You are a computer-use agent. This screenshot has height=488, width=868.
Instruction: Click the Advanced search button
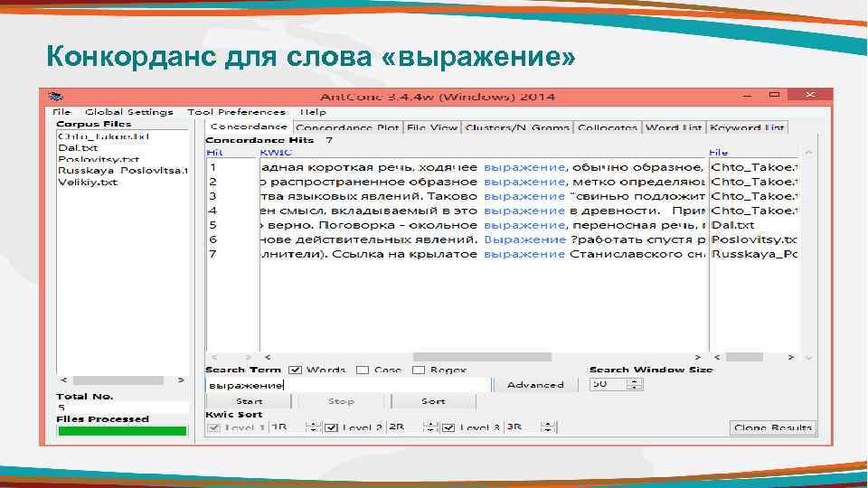(x=534, y=385)
